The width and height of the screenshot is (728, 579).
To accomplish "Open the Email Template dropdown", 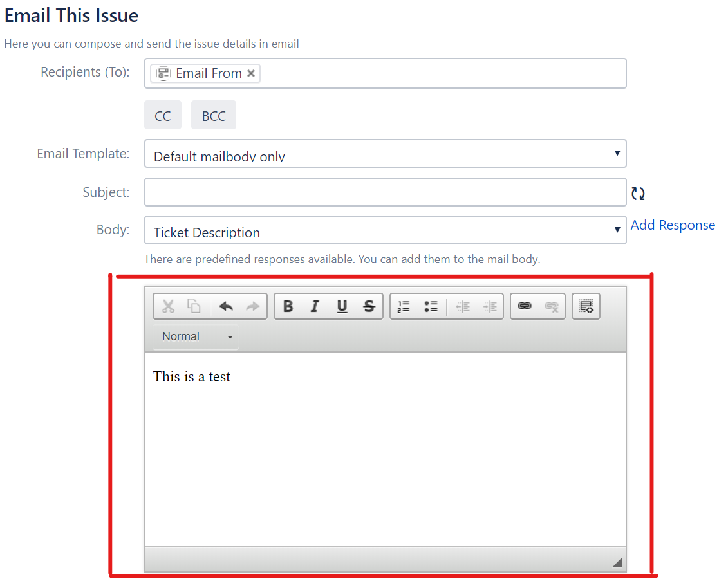I will 386,154.
